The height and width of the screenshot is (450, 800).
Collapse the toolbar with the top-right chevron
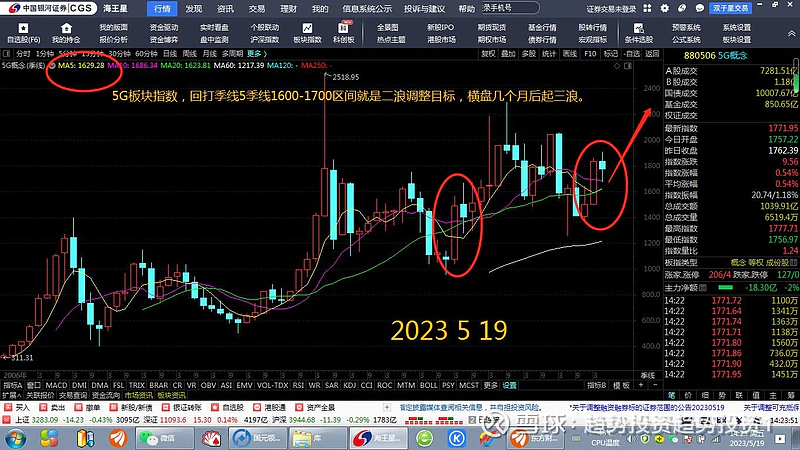click(792, 33)
